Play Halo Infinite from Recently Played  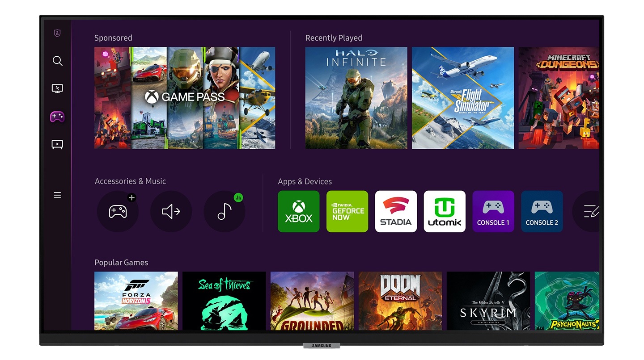click(x=356, y=98)
